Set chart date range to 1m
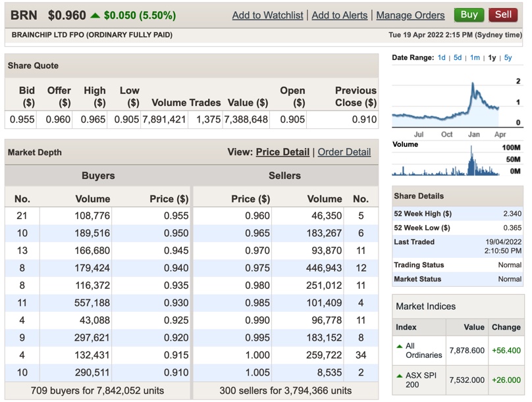Viewport: 532px width, 402px height. click(x=475, y=58)
